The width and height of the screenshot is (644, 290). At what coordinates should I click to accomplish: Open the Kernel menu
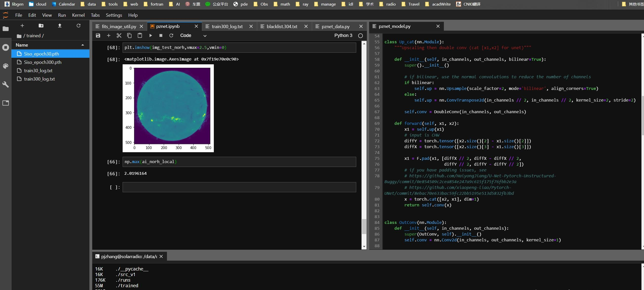(78, 15)
